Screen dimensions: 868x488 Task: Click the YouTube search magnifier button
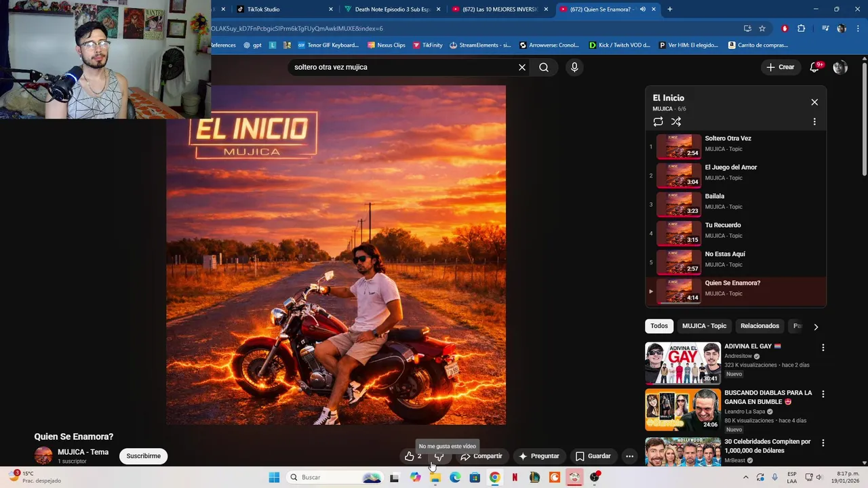coord(544,67)
